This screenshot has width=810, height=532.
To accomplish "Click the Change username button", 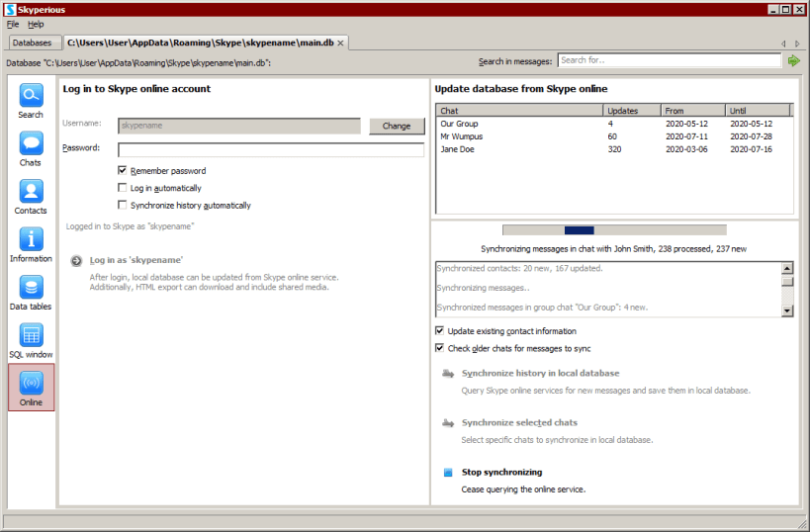I will point(397,126).
